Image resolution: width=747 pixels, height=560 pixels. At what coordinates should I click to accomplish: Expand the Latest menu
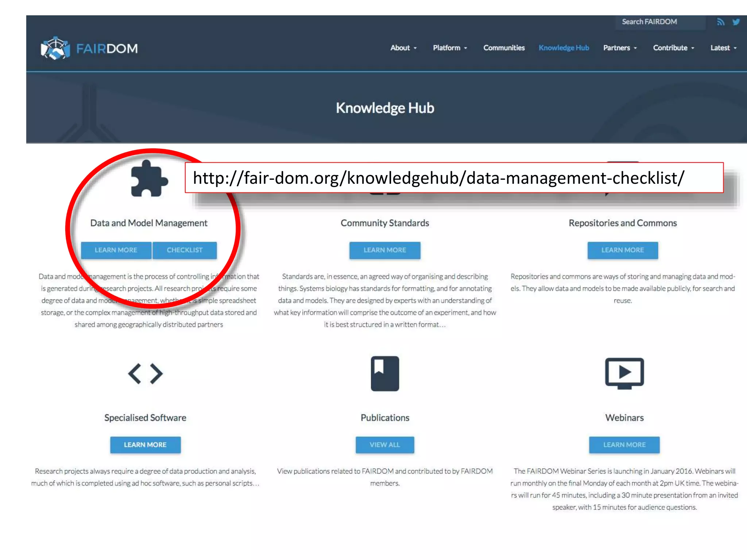coord(723,48)
